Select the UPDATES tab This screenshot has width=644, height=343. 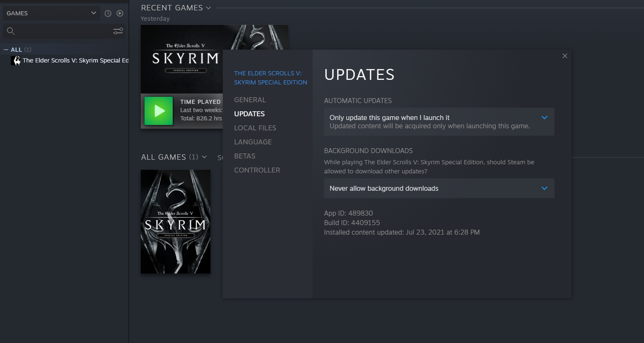pyautogui.click(x=249, y=114)
